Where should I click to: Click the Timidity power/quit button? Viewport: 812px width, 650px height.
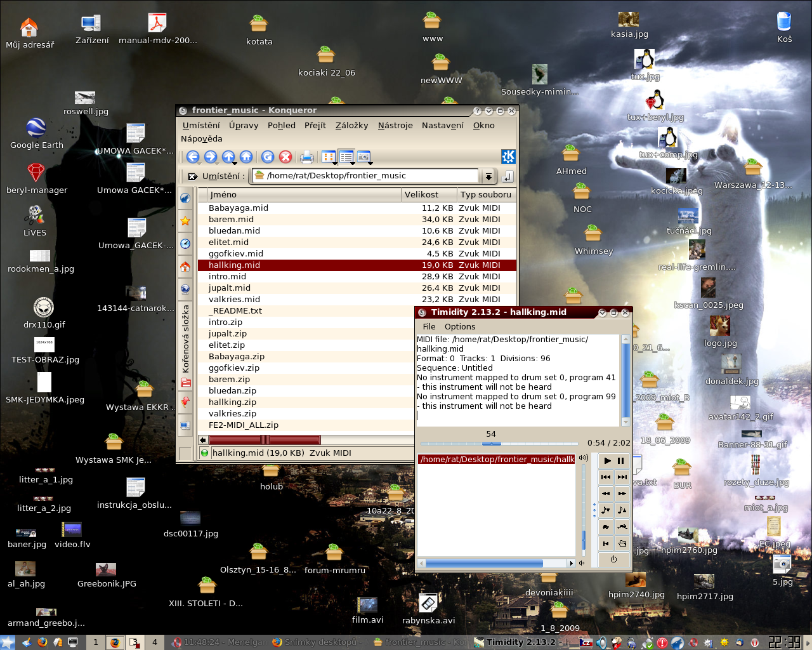tap(613, 559)
